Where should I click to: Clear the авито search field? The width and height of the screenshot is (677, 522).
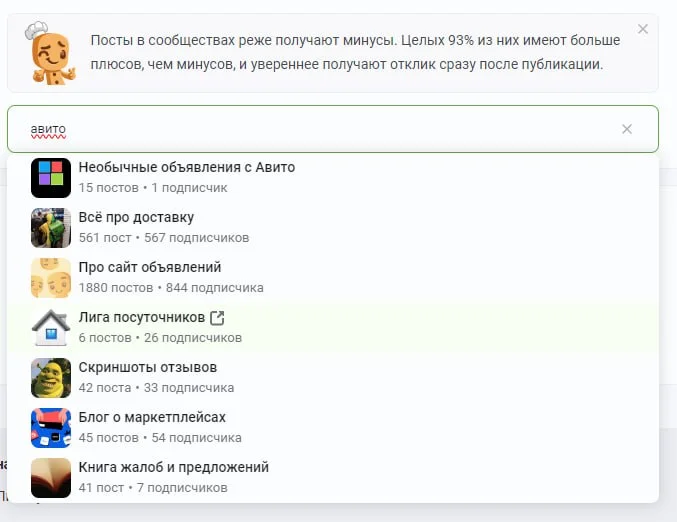click(626, 129)
